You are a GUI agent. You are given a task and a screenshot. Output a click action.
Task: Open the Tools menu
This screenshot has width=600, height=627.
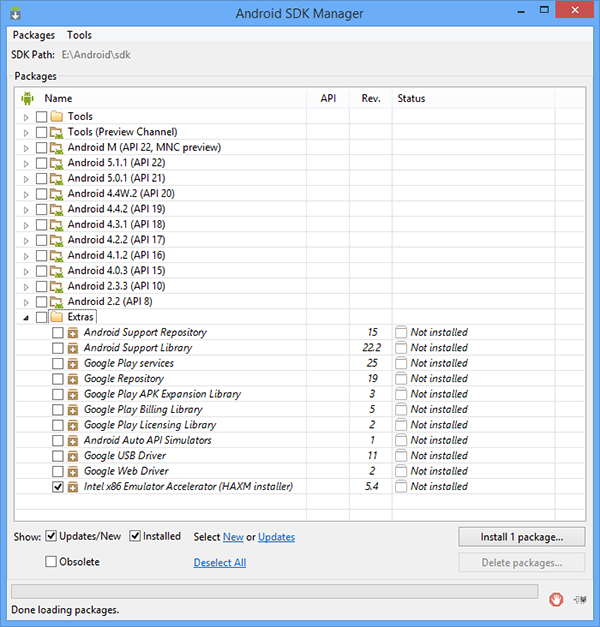coord(79,35)
